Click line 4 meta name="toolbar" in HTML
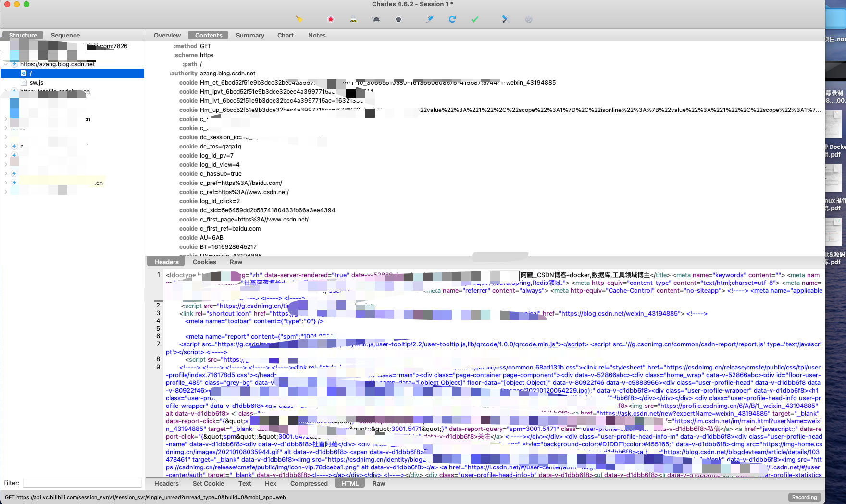846x504 pixels. click(254, 321)
